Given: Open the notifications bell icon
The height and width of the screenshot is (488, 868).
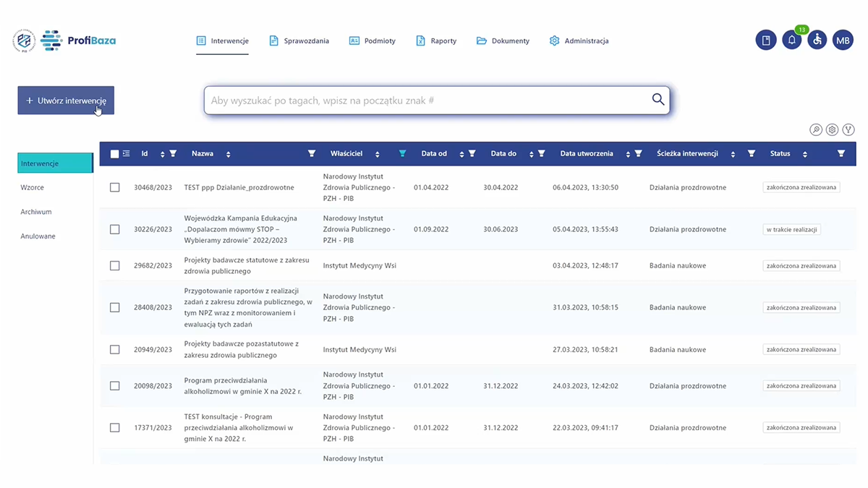Looking at the screenshot, I should [x=791, y=40].
